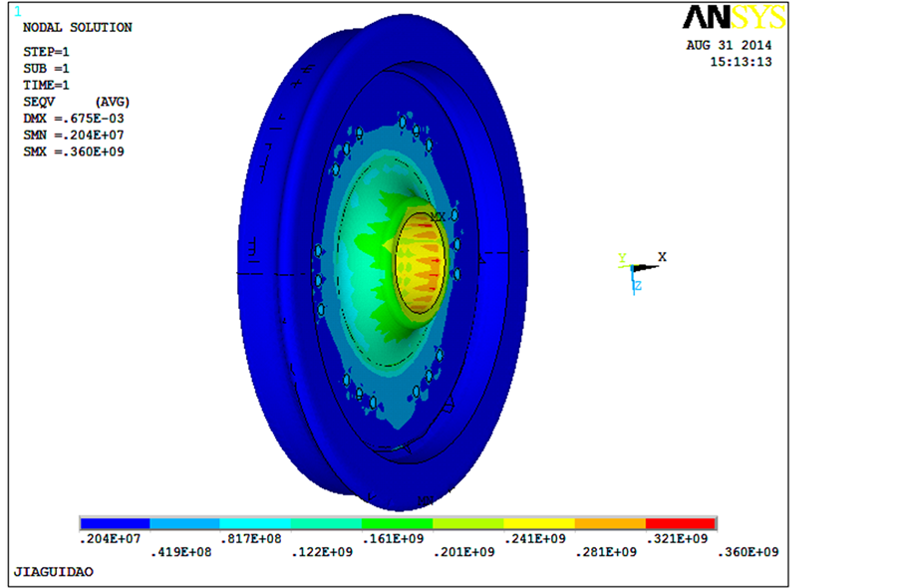Select the dark blue legend band

pos(115,523)
